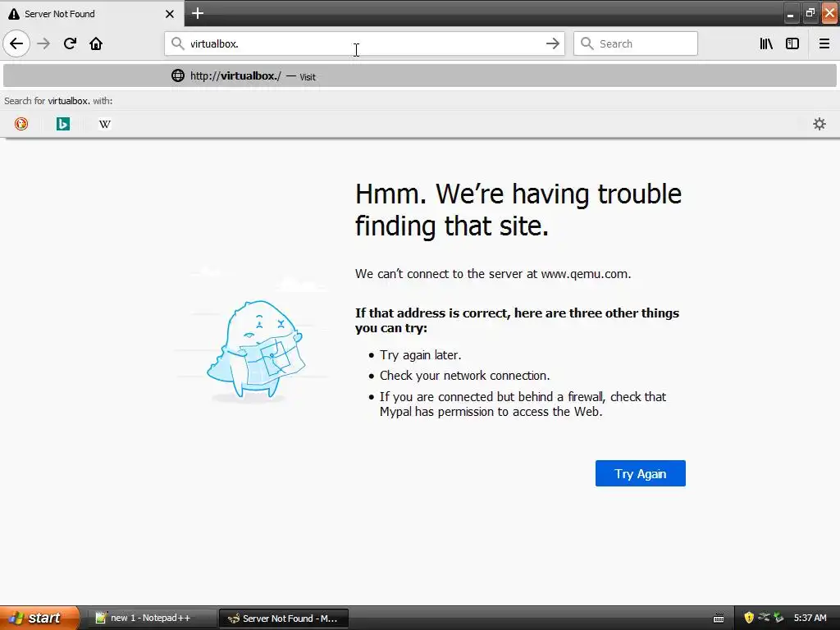Open the hamburger application menu
This screenshot has width=840, height=630.
coord(824,43)
